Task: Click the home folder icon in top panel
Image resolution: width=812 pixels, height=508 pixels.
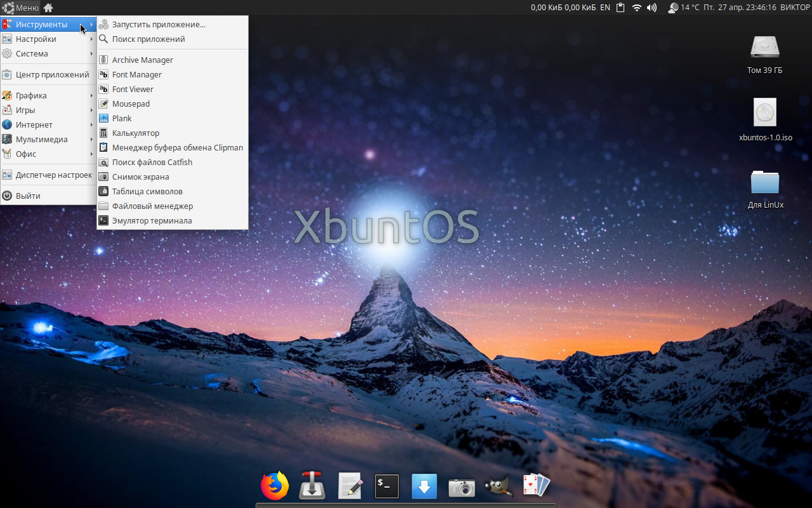Action: tap(48, 8)
